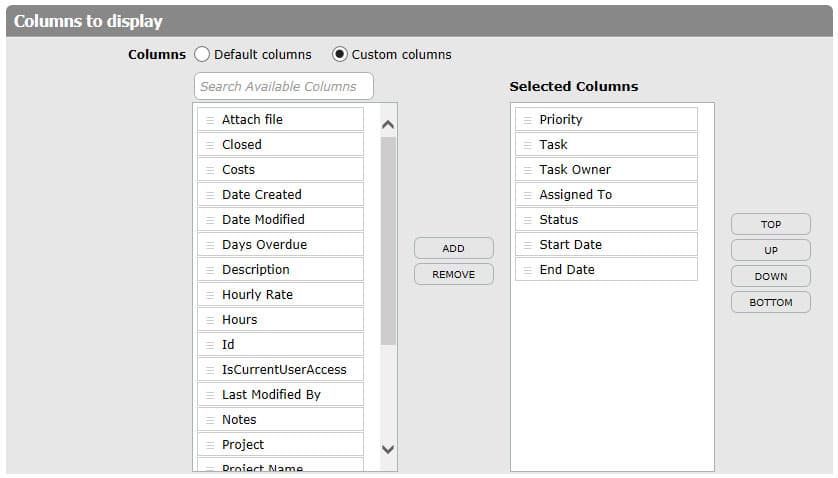
Task: Grab the drag handle beside Last Modified By
Action: tap(210, 395)
